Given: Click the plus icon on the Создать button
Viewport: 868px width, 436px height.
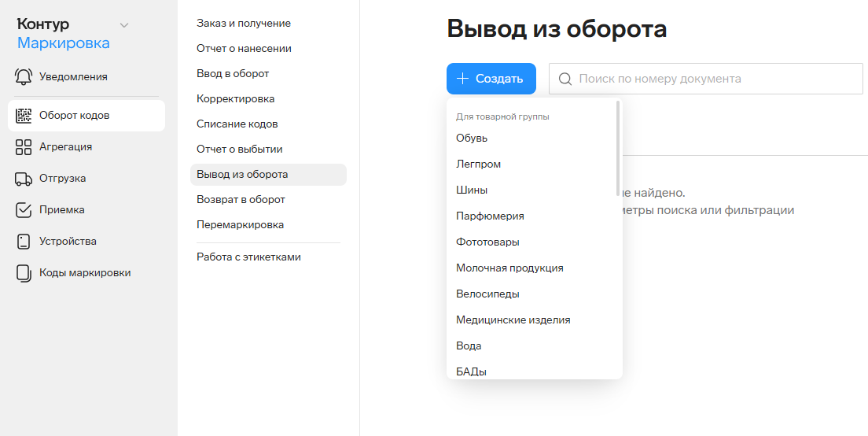Looking at the screenshot, I should (462, 79).
